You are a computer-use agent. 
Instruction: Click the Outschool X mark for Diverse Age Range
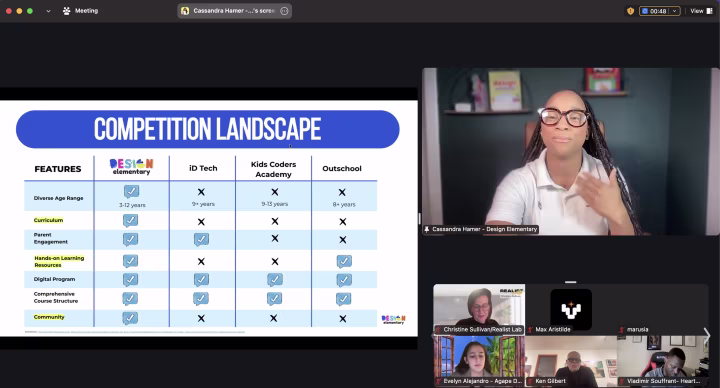[342, 192]
